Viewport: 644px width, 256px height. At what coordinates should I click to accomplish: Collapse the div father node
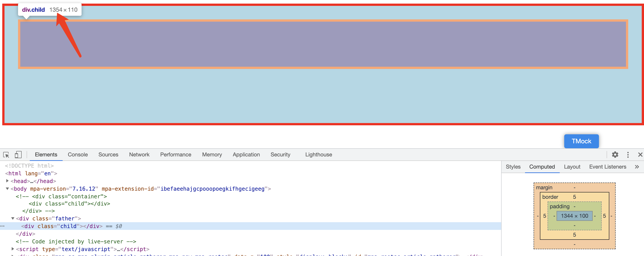[13, 219]
